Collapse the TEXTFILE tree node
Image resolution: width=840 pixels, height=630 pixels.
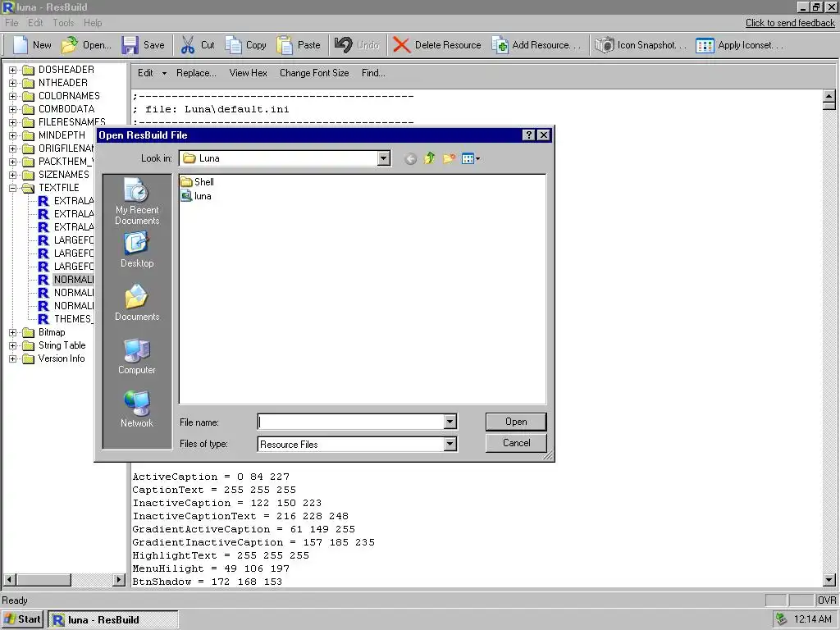[13, 188]
